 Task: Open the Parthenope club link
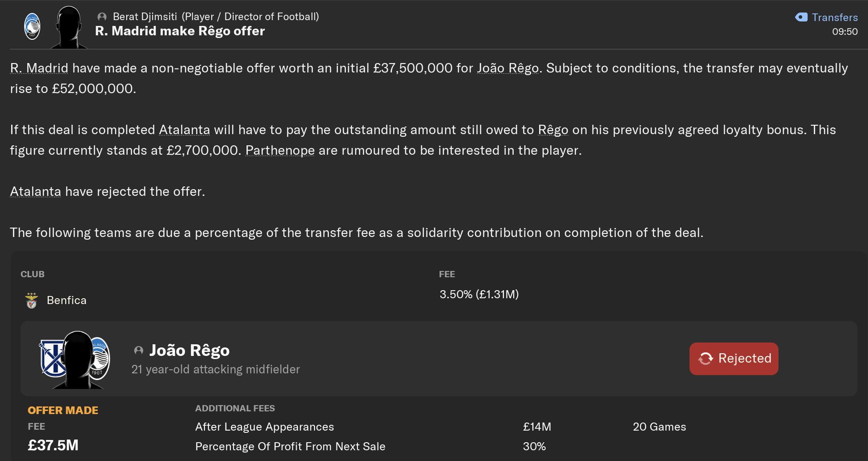coord(280,151)
